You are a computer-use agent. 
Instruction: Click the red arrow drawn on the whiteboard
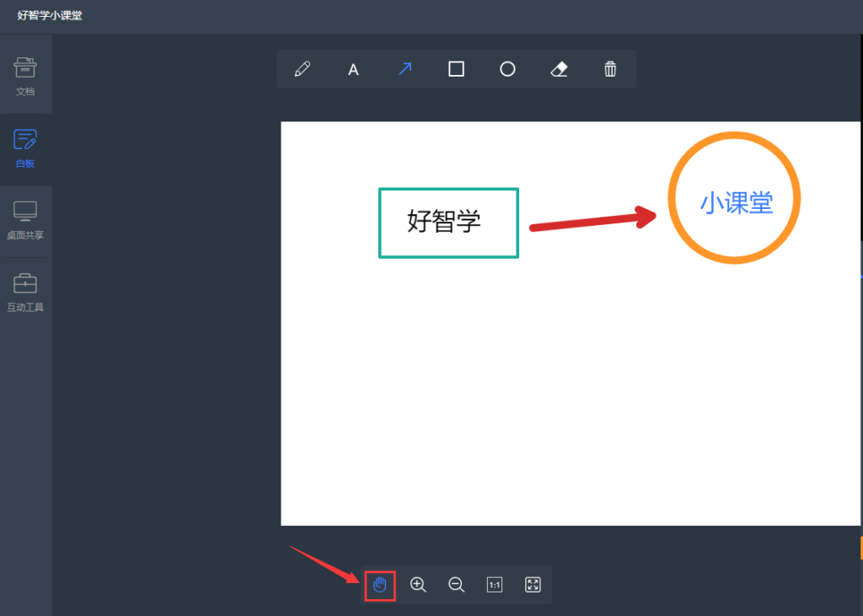pyautogui.click(x=592, y=219)
